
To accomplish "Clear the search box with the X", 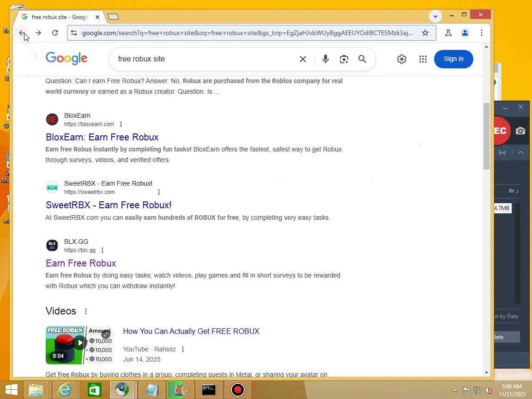I will pyautogui.click(x=303, y=59).
